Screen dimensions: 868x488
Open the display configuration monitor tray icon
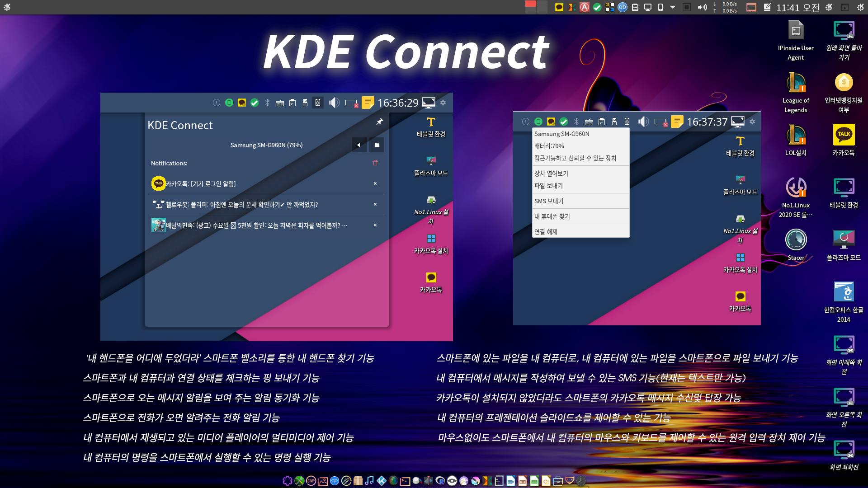(x=648, y=7)
